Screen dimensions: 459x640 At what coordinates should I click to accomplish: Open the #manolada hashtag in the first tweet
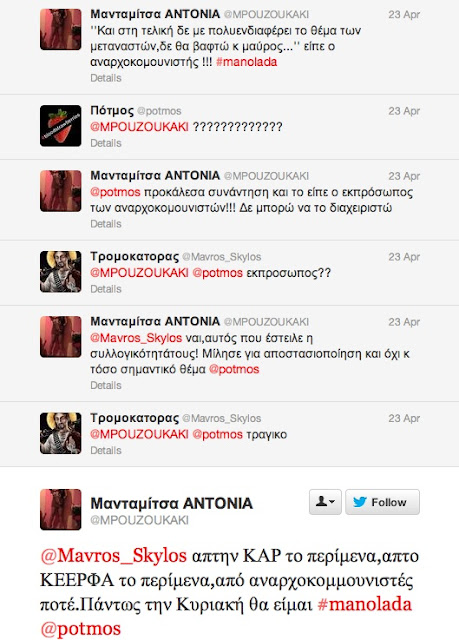pos(246,62)
